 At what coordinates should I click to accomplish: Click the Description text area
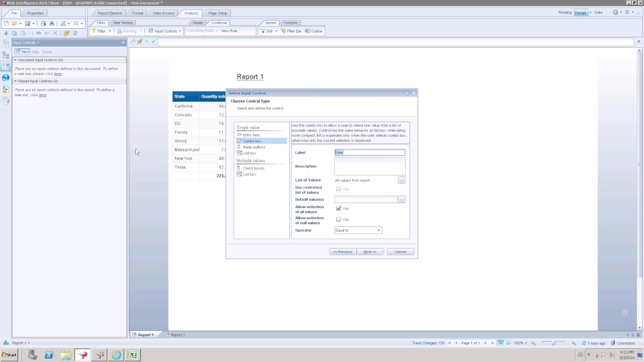370,166
